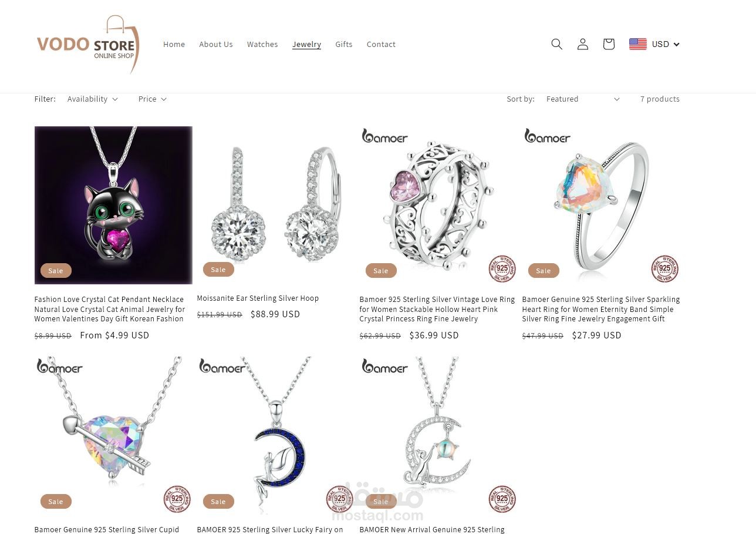Open Moissanite Ear Sterling Silver Hoop link
This screenshot has width=756, height=534.
click(x=258, y=298)
